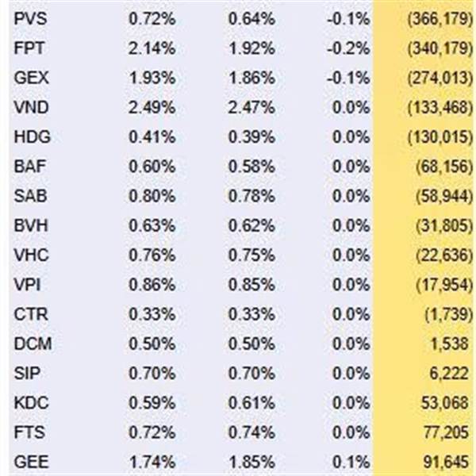This screenshot has width=476, height=476.
Task: Select the BAF ticker symbol
Action: [29, 166]
